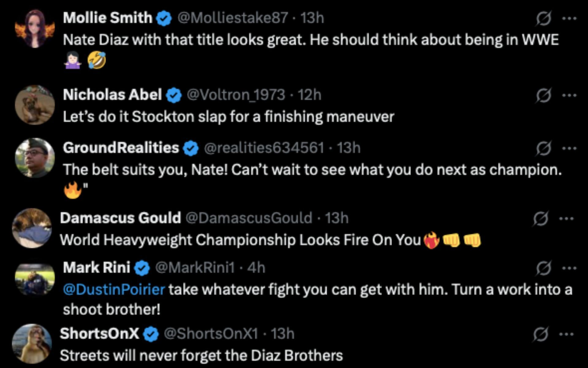Open the three-dot menu on ShortsOnX's tweet

click(566, 334)
